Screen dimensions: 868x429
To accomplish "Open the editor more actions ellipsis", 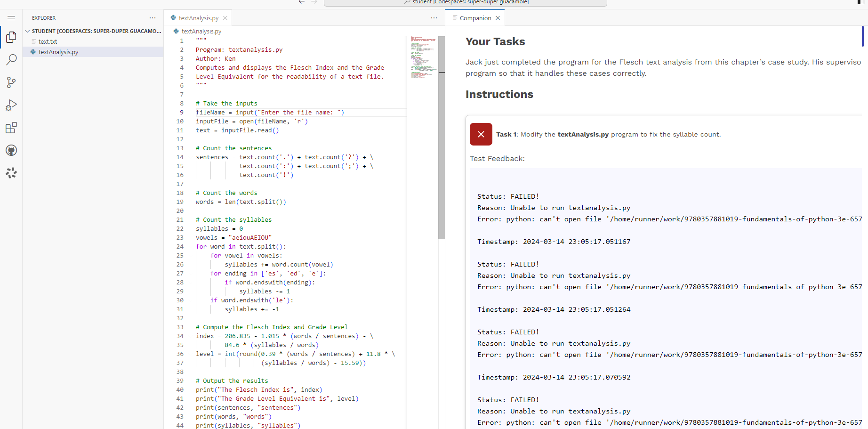I will (x=434, y=18).
